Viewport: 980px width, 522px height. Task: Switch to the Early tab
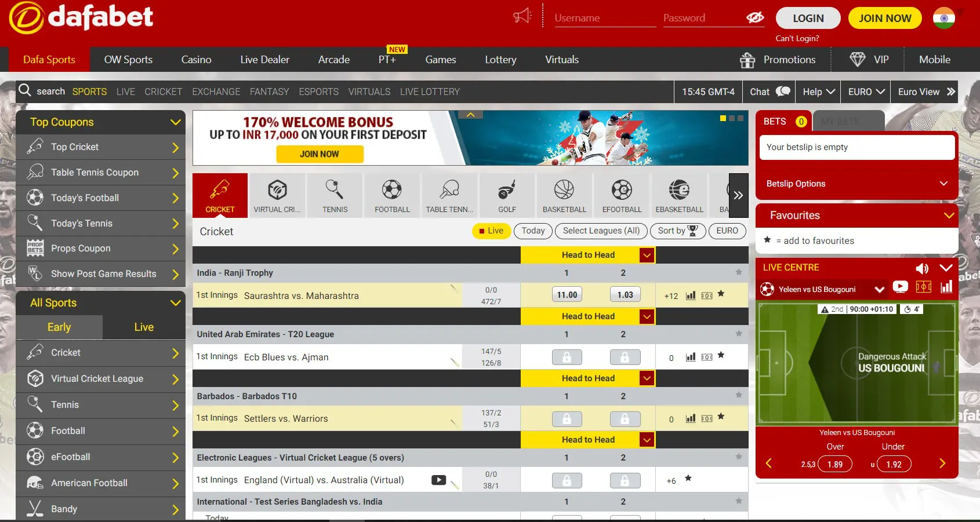click(x=59, y=327)
